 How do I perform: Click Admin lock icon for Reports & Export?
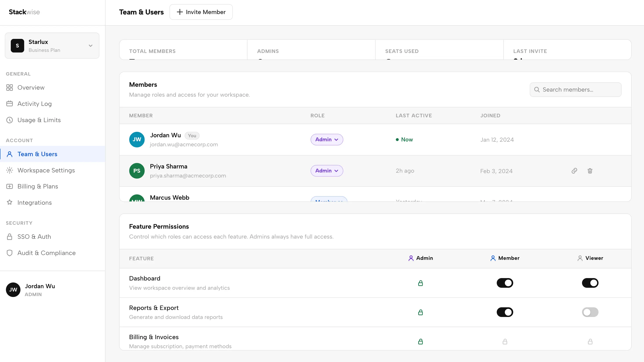click(420, 312)
